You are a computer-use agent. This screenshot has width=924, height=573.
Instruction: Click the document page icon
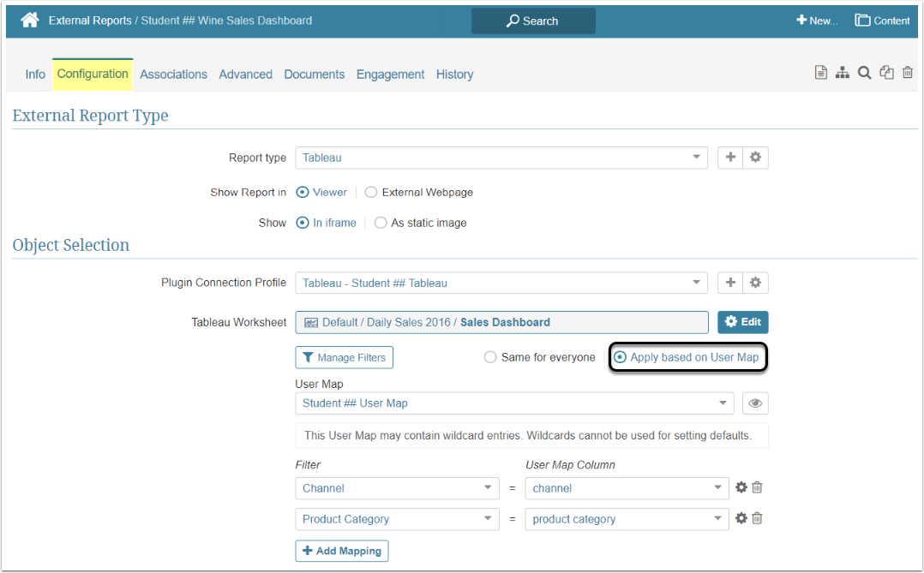(821, 74)
